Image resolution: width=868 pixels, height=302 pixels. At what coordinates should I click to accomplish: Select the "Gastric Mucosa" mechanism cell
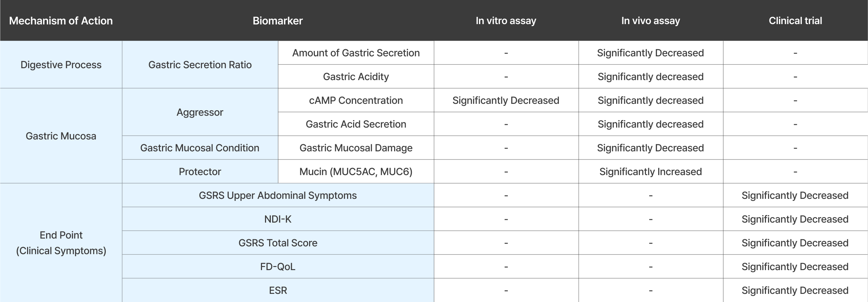(x=61, y=136)
